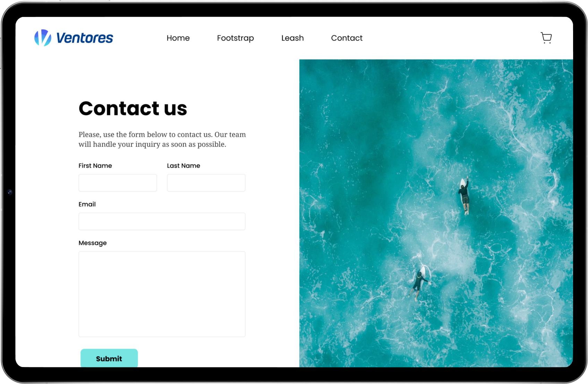Click into the Email field
The image size is (588, 384).
tap(162, 221)
